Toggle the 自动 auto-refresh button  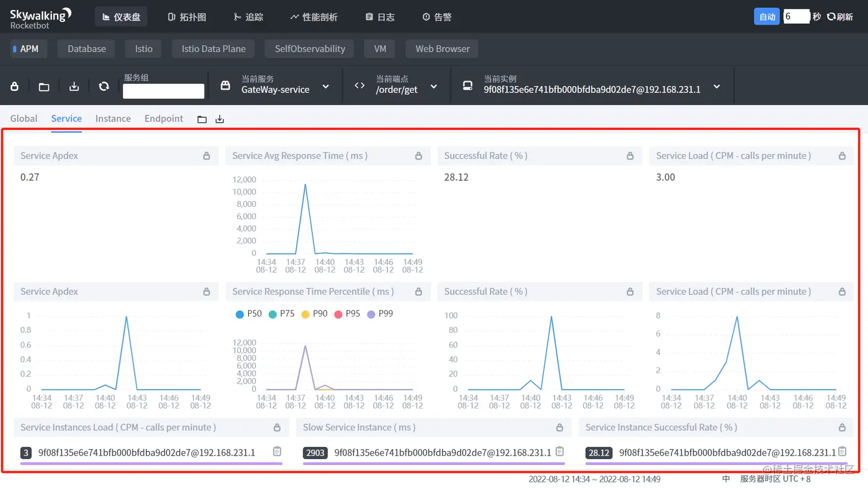coord(767,17)
